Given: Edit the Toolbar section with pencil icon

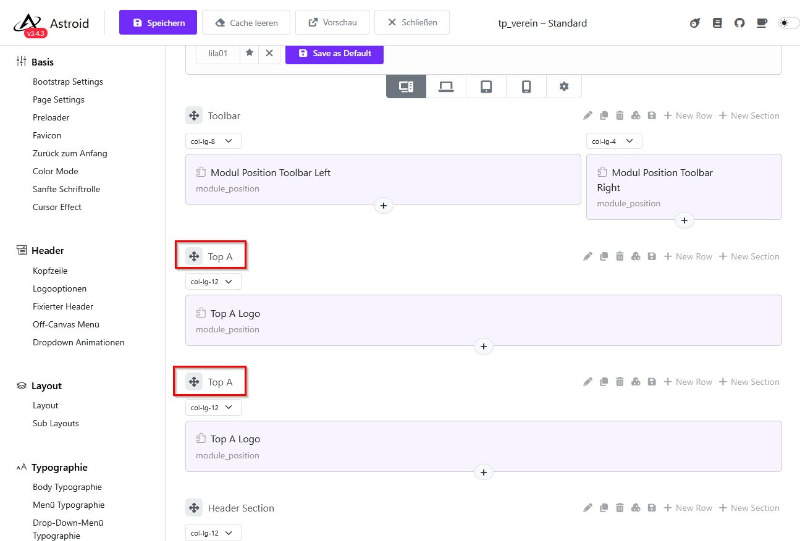Looking at the screenshot, I should point(588,116).
